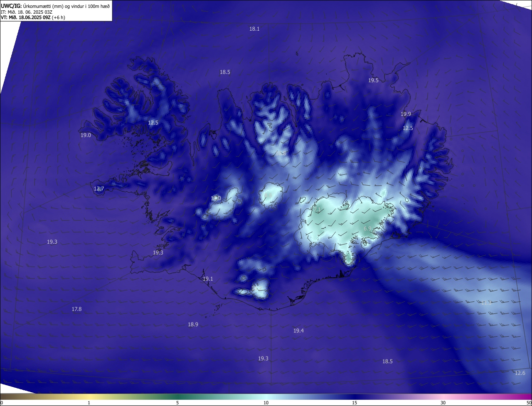532x406 pixels.
Task: Click the 6.9 value on the glacier
Action: (x=367, y=229)
